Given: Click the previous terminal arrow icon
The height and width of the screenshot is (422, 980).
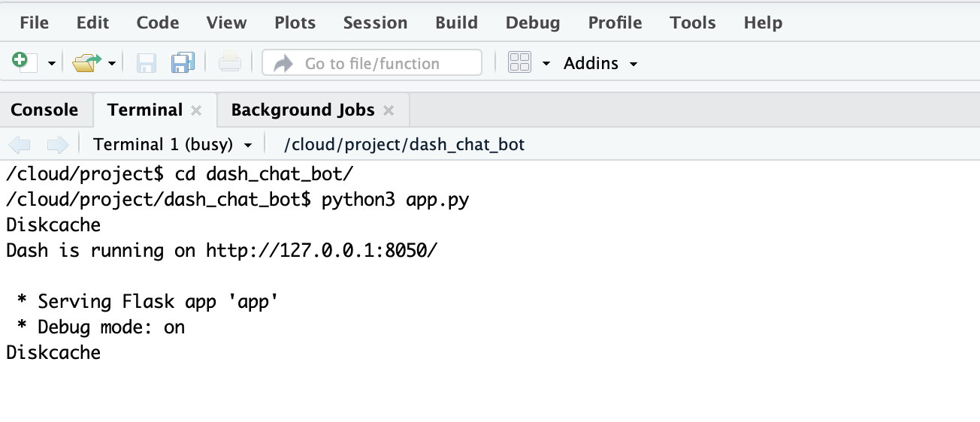Looking at the screenshot, I should (20, 144).
